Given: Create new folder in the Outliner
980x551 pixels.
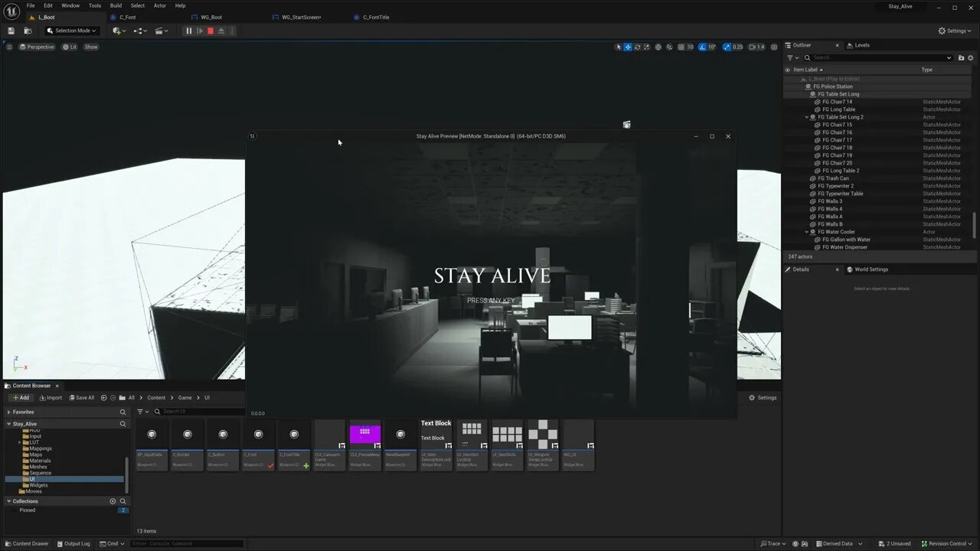Looking at the screenshot, I should tap(962, 57).
